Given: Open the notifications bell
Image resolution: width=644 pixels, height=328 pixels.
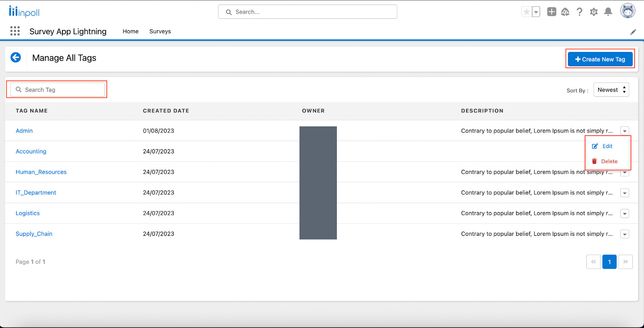Looking at the screenshot, I should 608,12.
